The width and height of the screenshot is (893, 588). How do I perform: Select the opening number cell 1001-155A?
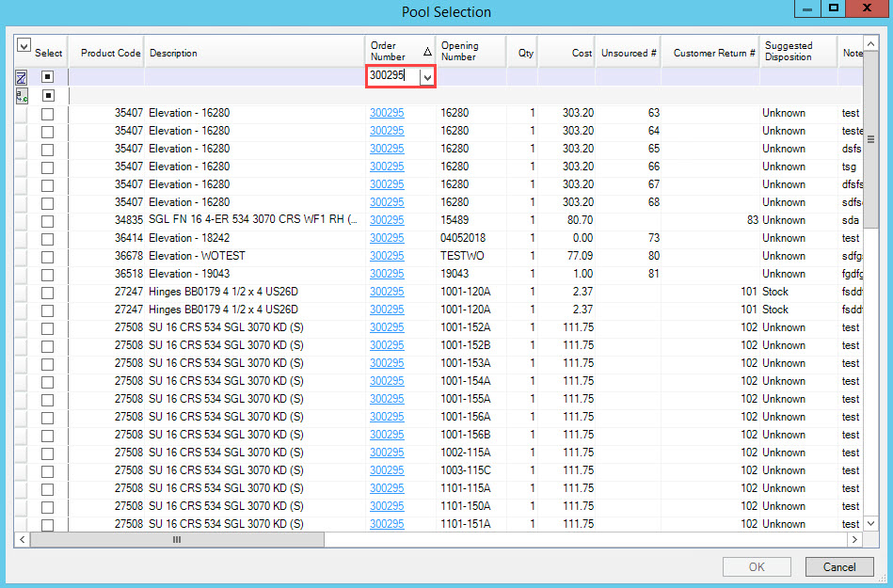(471, 399)
